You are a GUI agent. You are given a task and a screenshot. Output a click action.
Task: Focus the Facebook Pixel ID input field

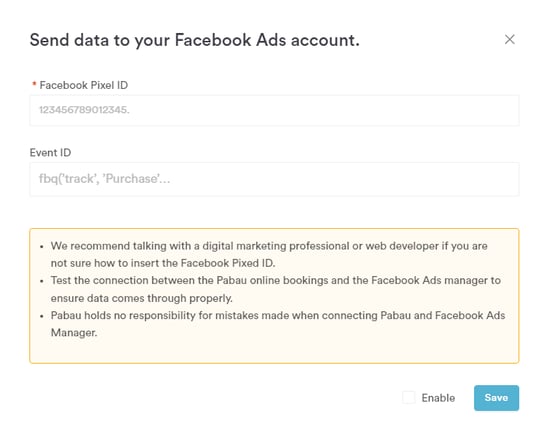(x=274, y=110)
